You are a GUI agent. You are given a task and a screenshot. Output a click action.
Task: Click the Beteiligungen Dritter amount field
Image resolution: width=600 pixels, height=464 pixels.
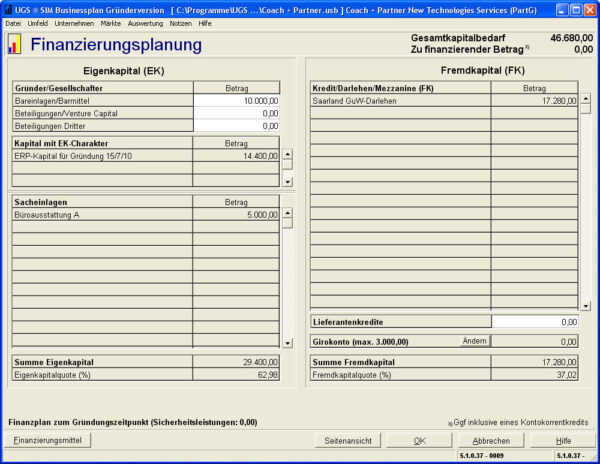pyautogui.click(x=236, y=126)
